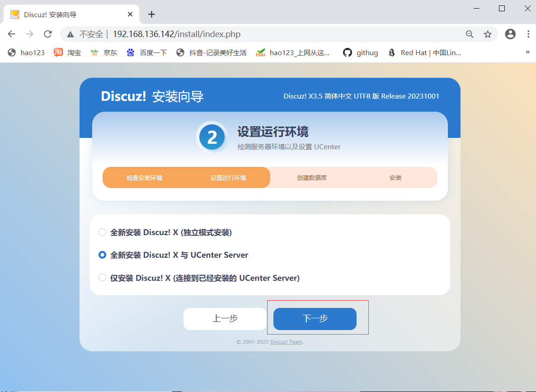Select 全新安装 Discuz! X (独立模式安装) radio
Screen dimensions: 536x392
pos(102,232)
